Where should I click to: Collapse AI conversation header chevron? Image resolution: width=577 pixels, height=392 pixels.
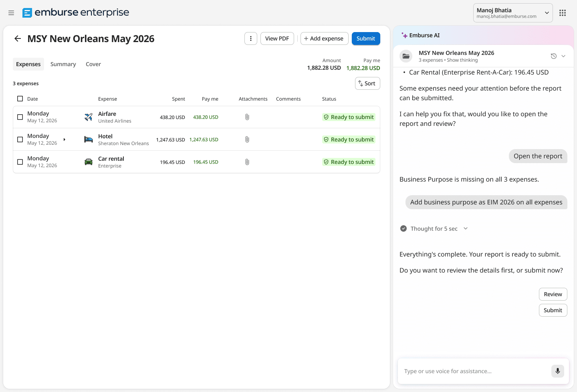[x=563, y=56]
